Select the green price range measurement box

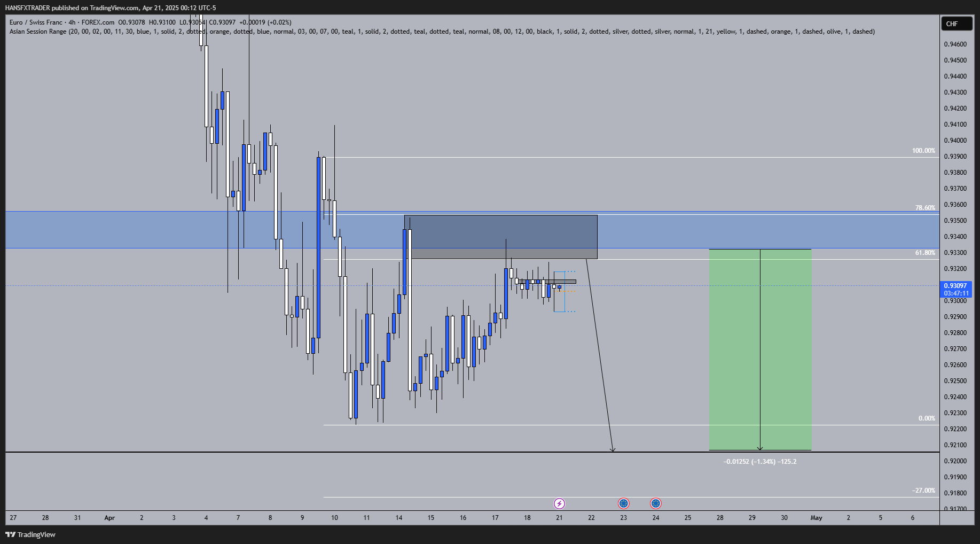pyautogui.click(x=760, y=350)
